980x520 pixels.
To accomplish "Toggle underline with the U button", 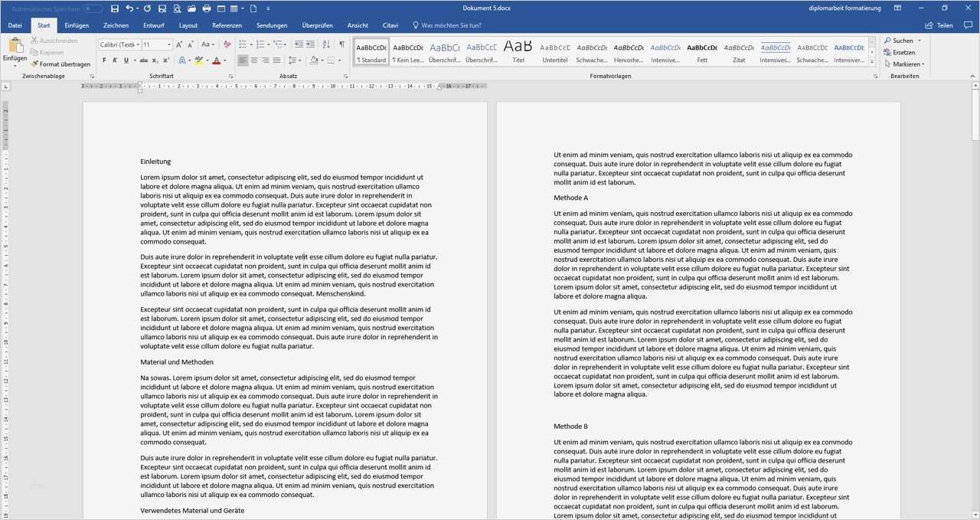I will click(x=126, y=60).
